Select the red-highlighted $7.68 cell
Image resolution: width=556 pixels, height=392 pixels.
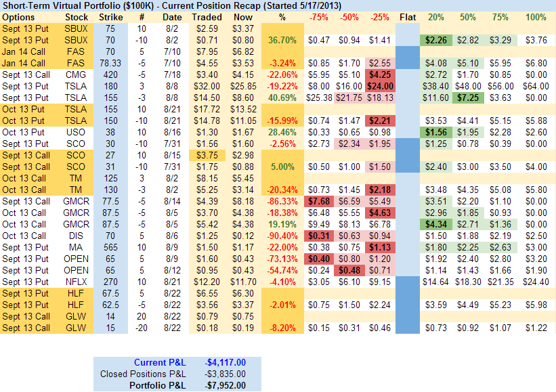coord(318,201)
